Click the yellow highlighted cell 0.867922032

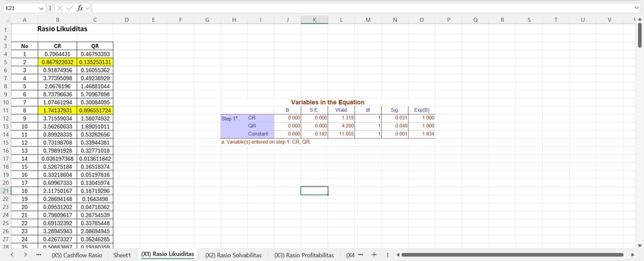58,62
